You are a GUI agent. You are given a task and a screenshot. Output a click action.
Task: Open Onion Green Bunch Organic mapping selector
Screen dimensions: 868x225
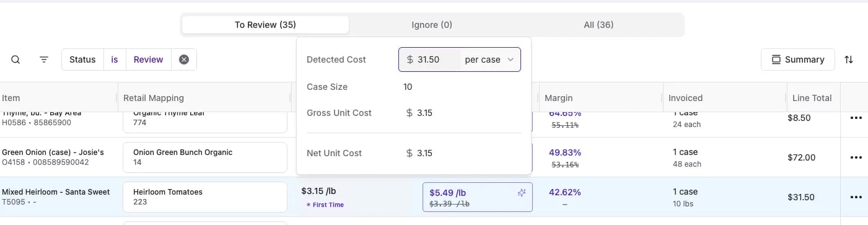[x=205, y=157]
